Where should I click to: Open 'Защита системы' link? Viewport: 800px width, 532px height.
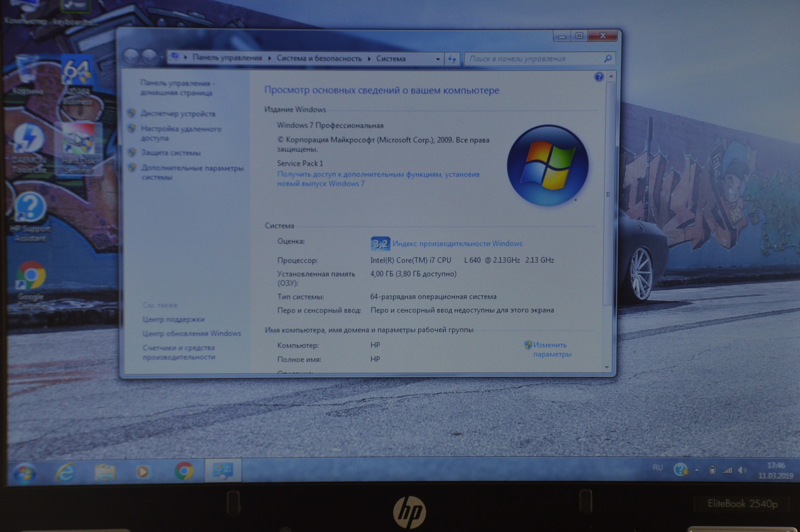tap(171, 153)
